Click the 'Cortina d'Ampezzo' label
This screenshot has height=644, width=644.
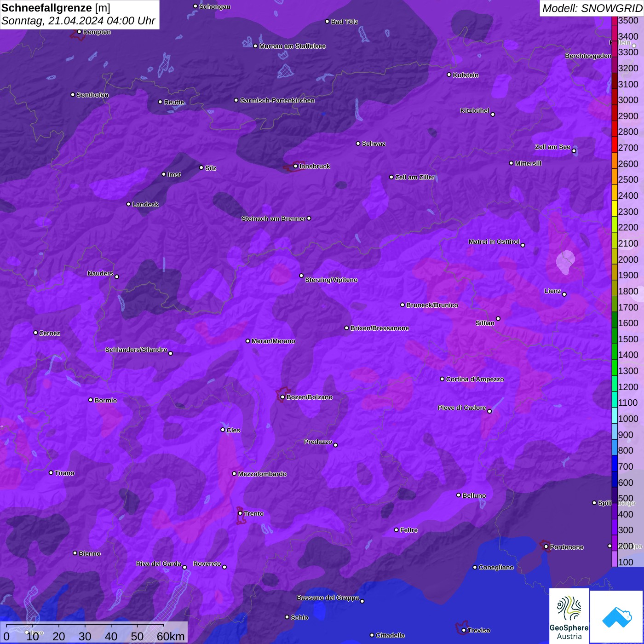[475, 379]
